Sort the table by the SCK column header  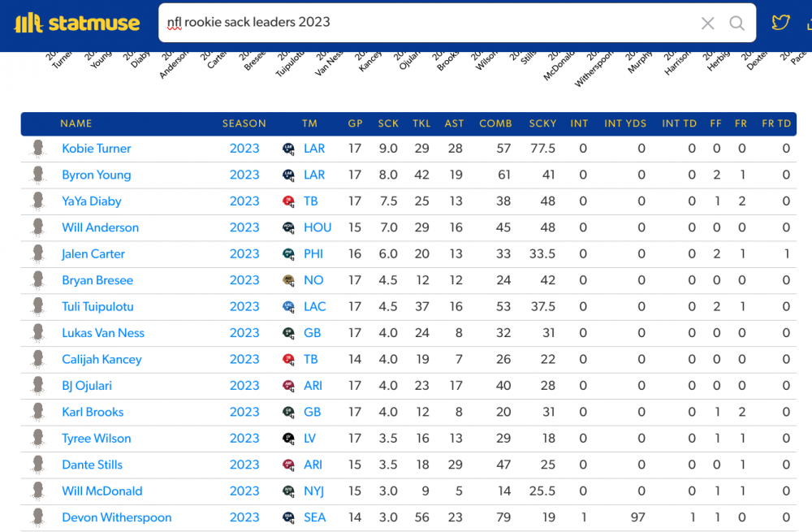[x=388, y=123]
